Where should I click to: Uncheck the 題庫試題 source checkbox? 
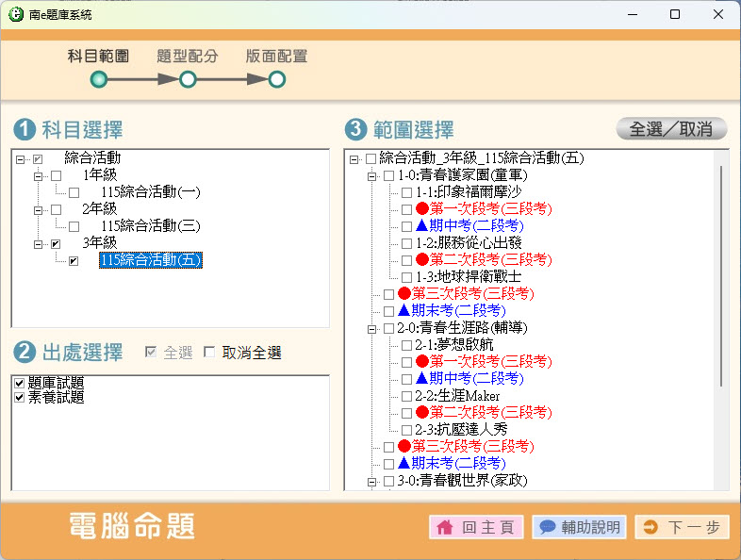coord(20,383)
